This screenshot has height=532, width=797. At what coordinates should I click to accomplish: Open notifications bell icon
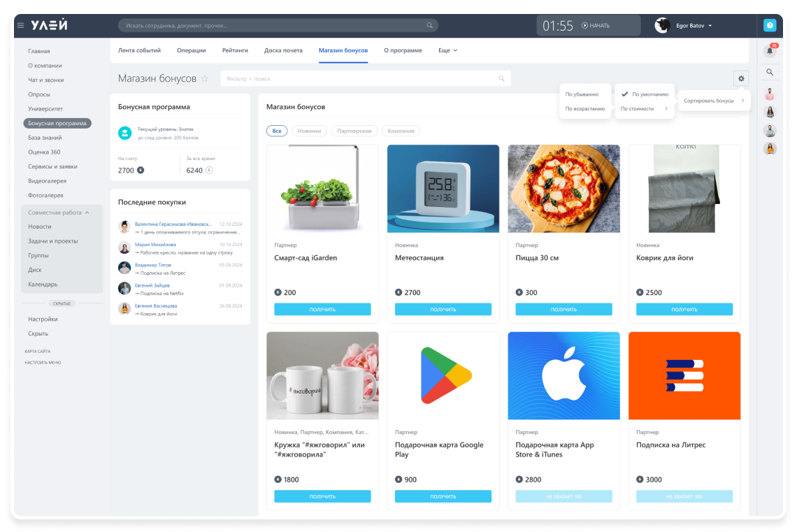(770, 50)
